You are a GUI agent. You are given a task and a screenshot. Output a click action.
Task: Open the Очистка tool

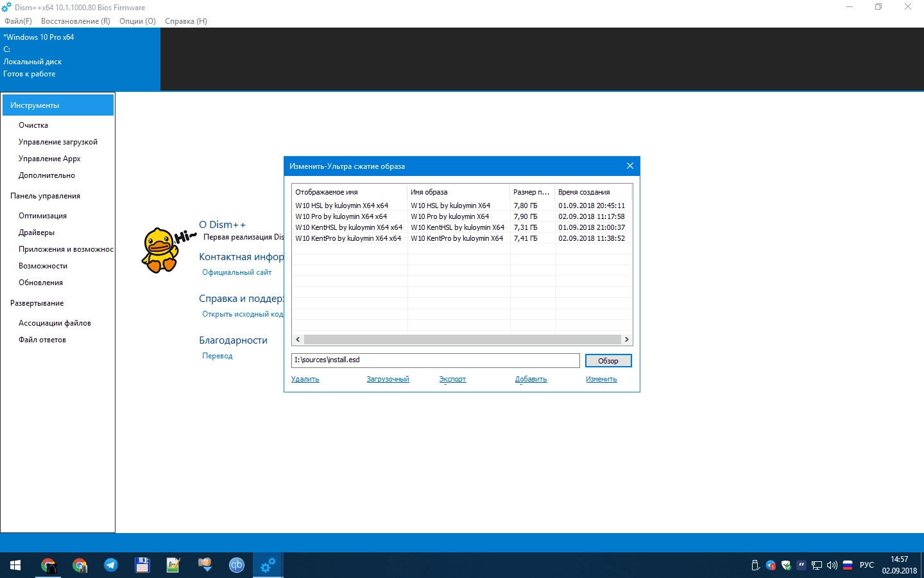click(x=33, y=125)
